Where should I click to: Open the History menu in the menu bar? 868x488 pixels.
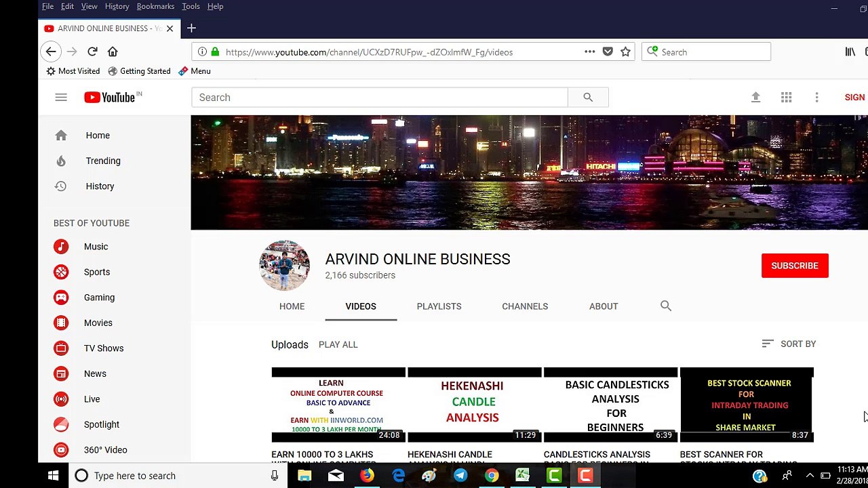pos(117,6)
